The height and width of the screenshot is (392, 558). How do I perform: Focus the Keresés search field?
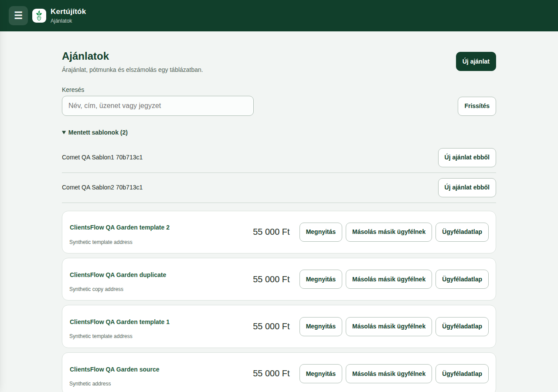point(158,106)
